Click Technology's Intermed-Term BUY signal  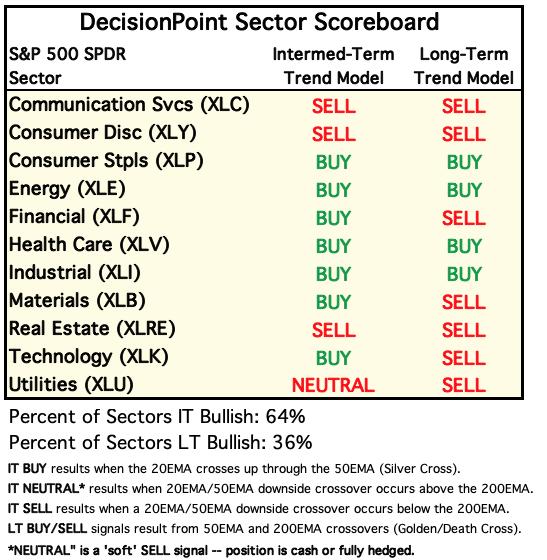(x=333, y=358)
